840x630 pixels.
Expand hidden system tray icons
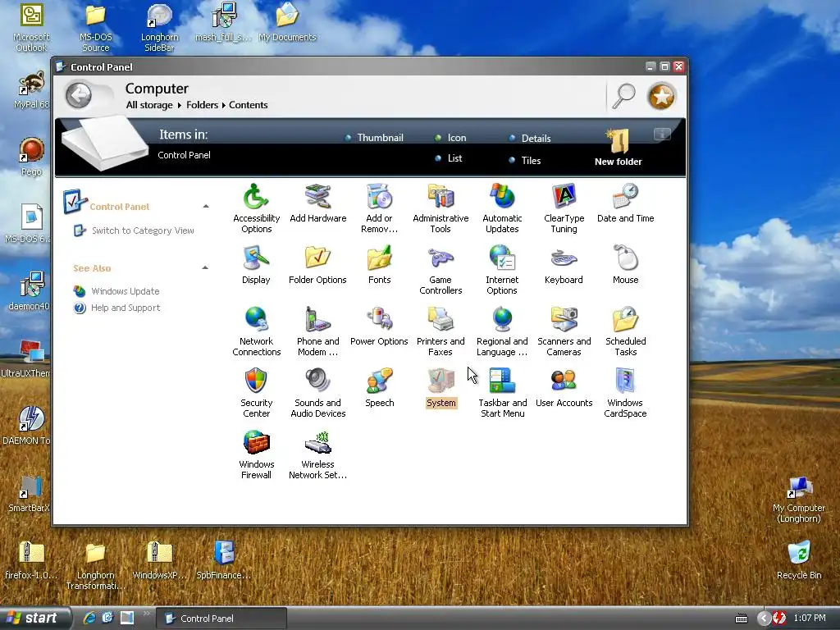coord(764,619)
